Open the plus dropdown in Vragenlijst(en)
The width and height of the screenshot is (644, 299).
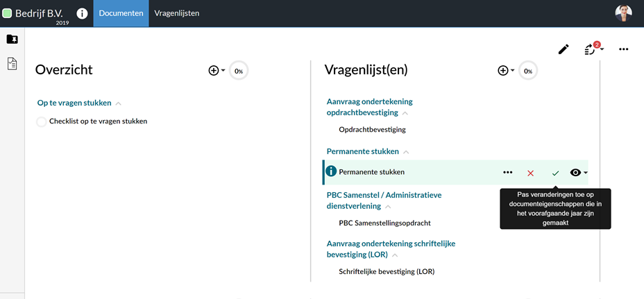(506, 71)
